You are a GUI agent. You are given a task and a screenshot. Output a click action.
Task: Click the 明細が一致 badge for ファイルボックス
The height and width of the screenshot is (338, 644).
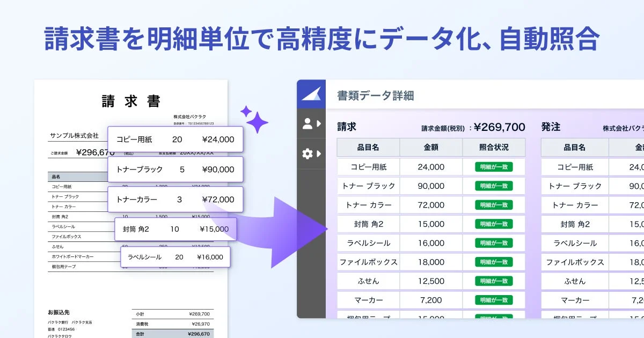point(494,262)
